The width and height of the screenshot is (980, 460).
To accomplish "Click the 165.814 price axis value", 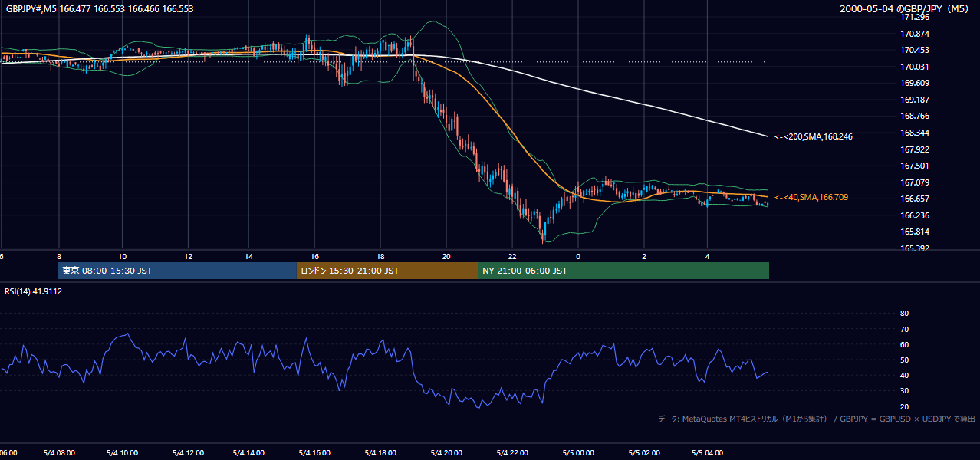I will pos(915,232).
